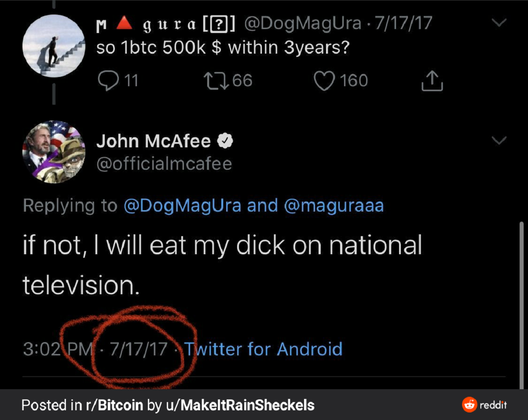Click the @DogMagUra handle in top tweet
This screenshot has width=528, height=420.
(x=302, y=23)
